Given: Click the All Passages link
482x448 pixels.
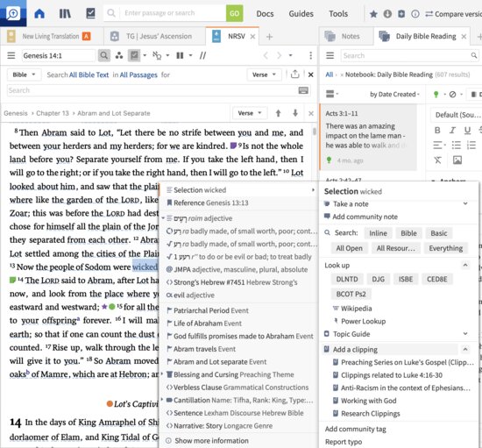Looking at the screenshot, I should pyautogui.click(x=138, y=75).
